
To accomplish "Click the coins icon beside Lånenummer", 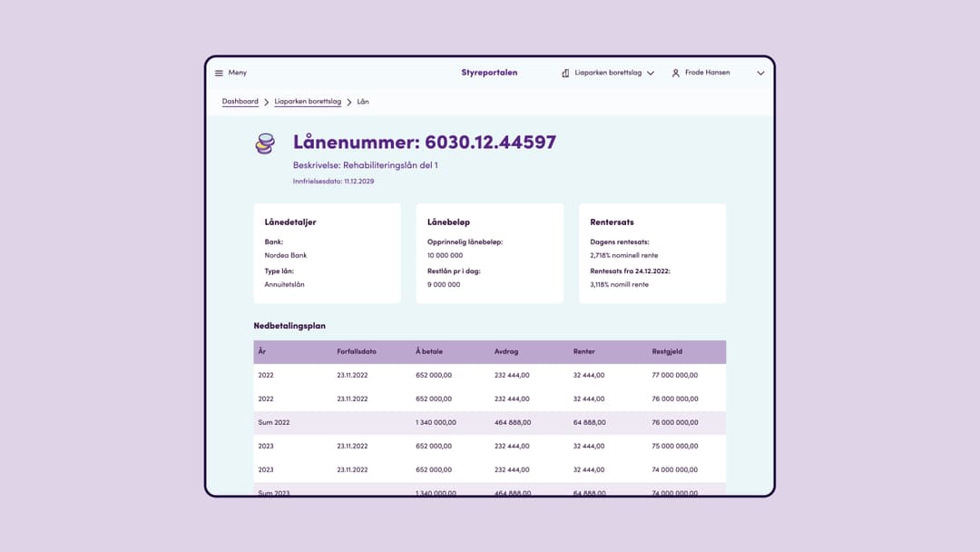I will (265, 143).
